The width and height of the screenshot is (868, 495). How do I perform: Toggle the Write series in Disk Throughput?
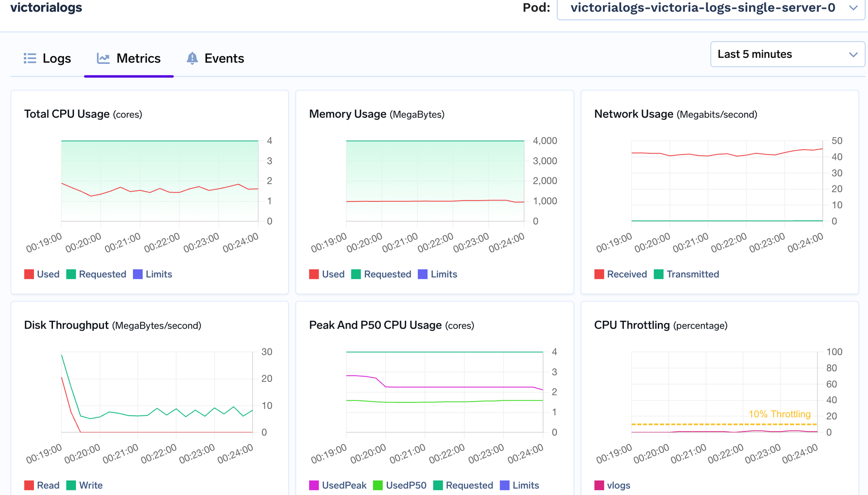(71, 485)
